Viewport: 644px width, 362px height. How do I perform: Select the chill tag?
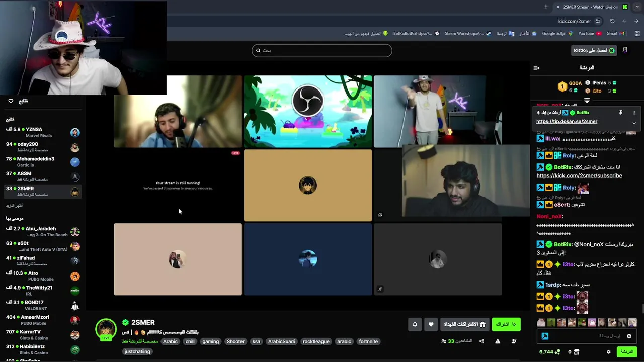click(x=190, y=341)
